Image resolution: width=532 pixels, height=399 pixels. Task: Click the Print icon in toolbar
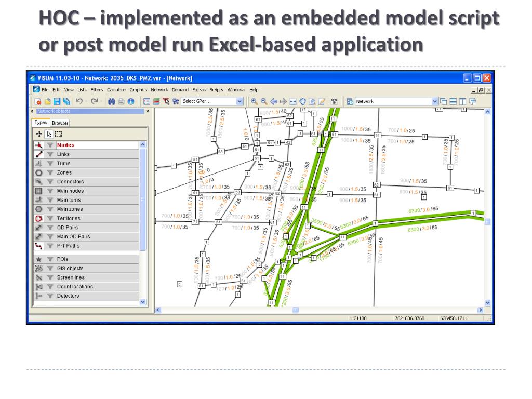[121, 101]
